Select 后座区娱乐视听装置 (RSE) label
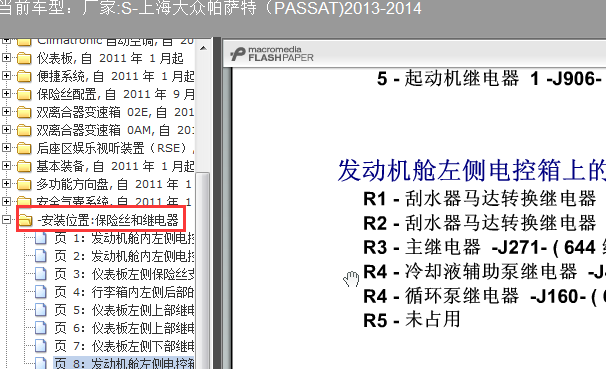Screen dimensions: 606x369 coord(115,148)
